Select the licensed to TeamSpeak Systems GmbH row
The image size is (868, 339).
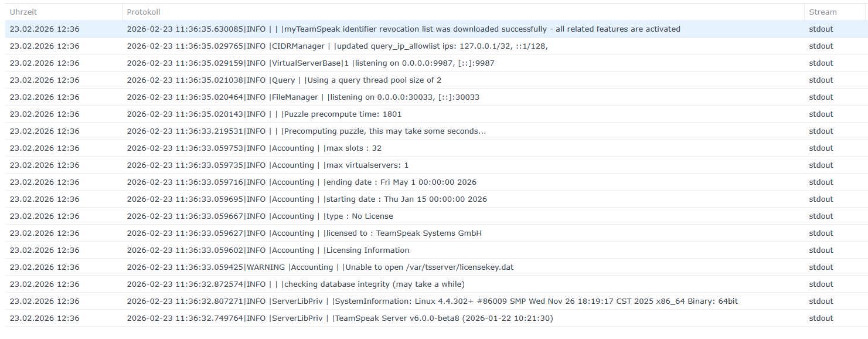tap(304, 233)
